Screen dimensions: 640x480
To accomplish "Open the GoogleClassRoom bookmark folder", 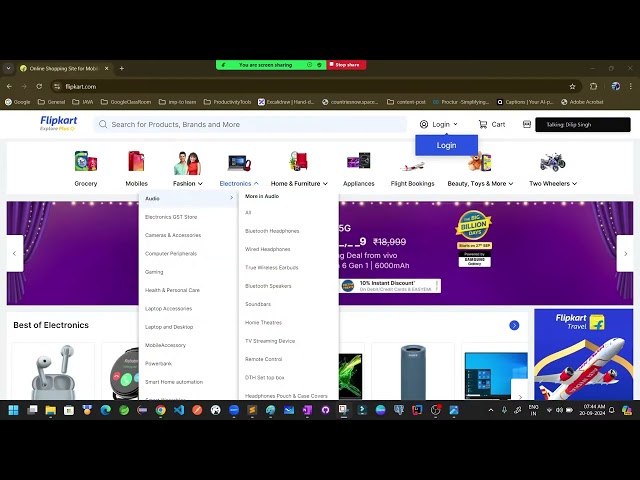I will point(126,102).
